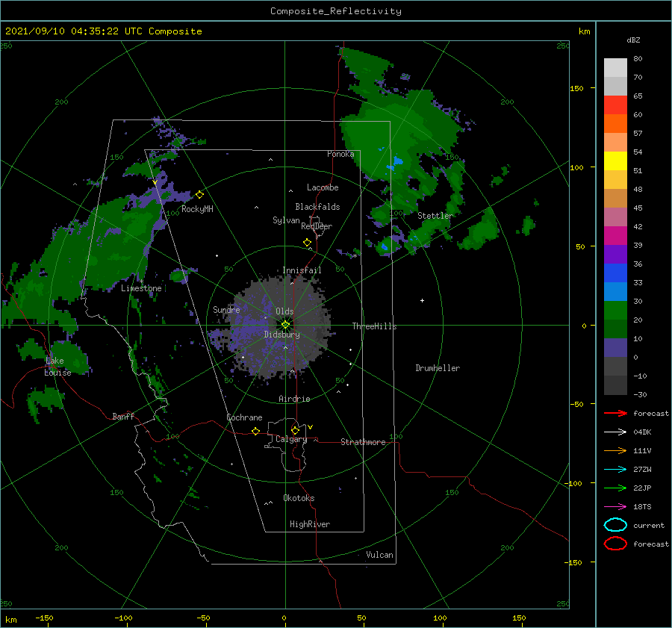
Task: Select the light gray 80 dBZ swatch
Action: click(x=615, y=67)
